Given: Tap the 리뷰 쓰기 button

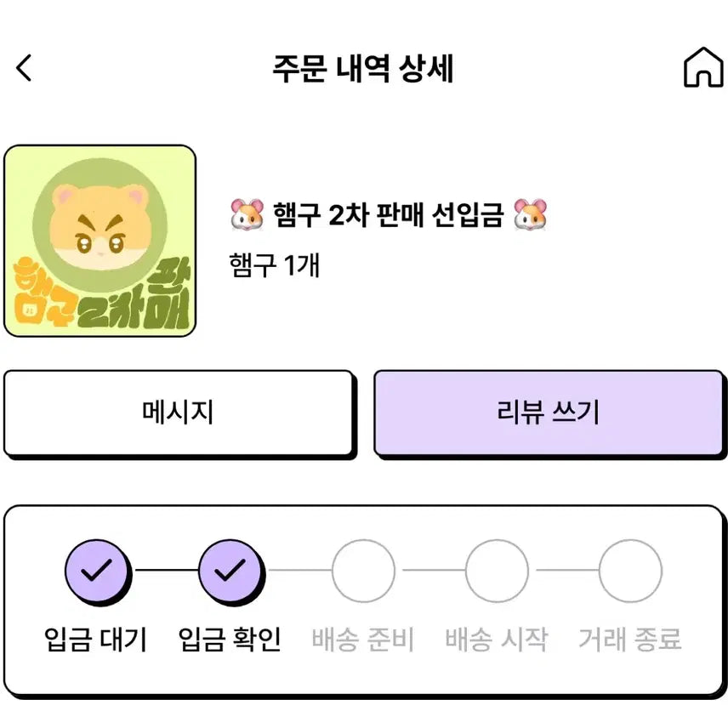Looking at the screenshot, I should (x=549, y=412).
